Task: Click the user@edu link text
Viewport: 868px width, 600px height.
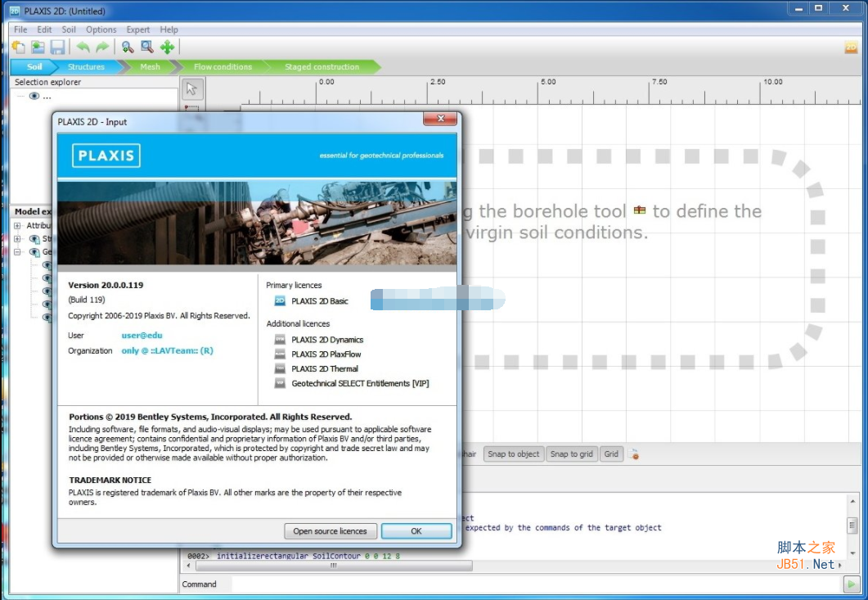Action: [x=142, y=335]
